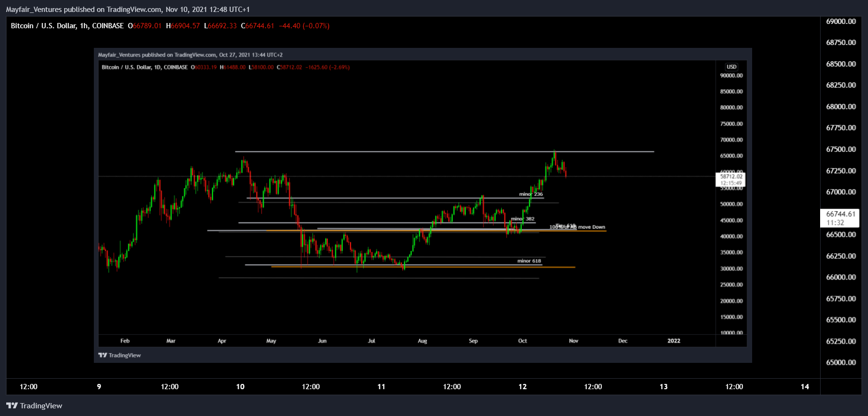Click date 13 on the outer time axis
Screen dimensions: 868x416
pos(664,386)
